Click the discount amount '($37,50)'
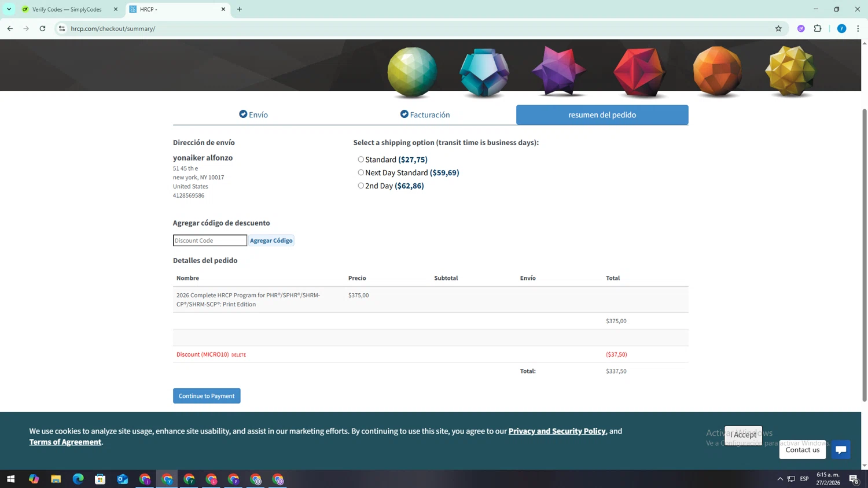This screenshot has height=488, width=868. (616, 354)
